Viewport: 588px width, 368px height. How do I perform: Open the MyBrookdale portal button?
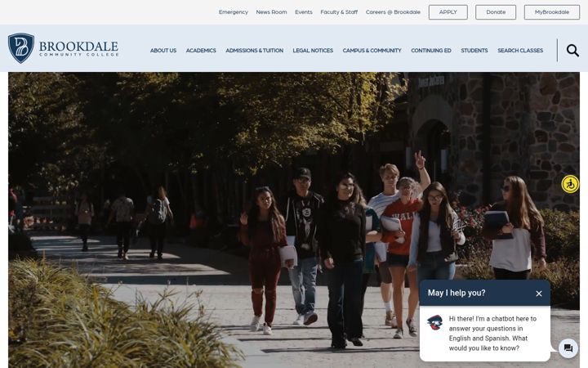[x=551, y=12]
